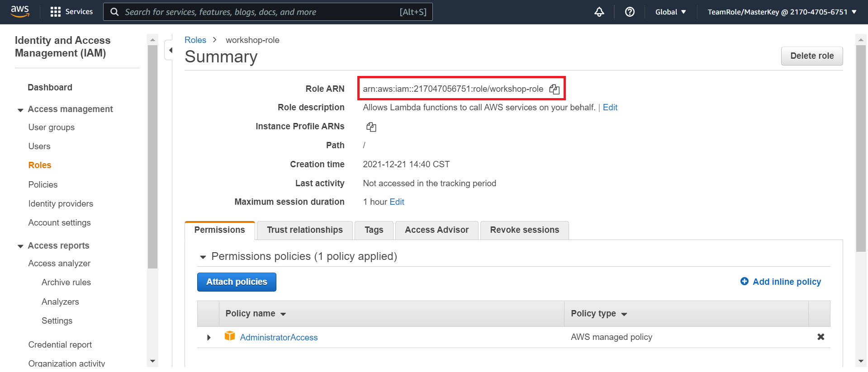Screen dimensions: 868x372
Task: Open the Access Advisor tab
Action: click(437, 230)
